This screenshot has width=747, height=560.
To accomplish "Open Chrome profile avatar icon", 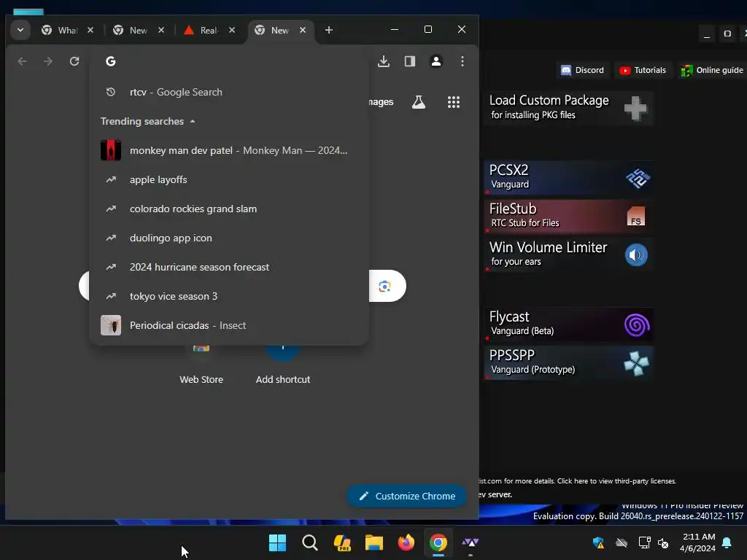I will click(x=436, y=61).
